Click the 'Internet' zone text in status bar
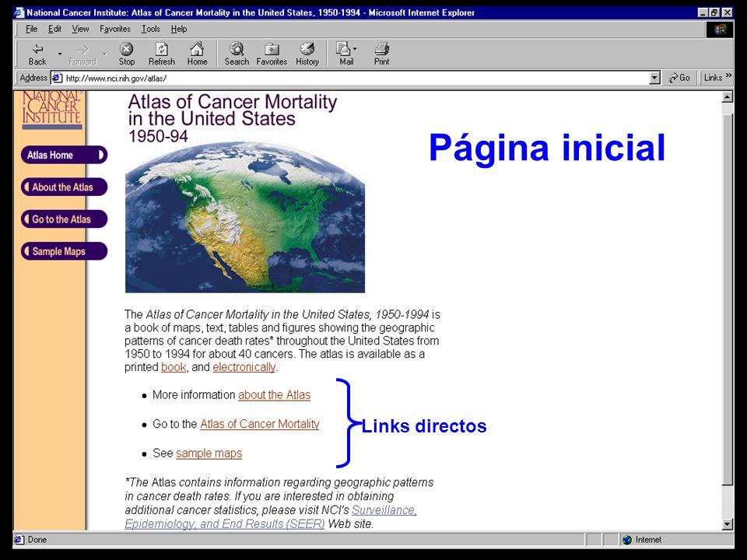The width and height of the screenshot is (747, 560). coord(648,540)
